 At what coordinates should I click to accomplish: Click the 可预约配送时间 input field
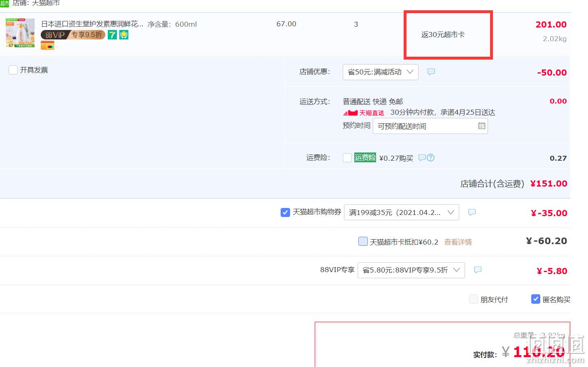point(430,126)
